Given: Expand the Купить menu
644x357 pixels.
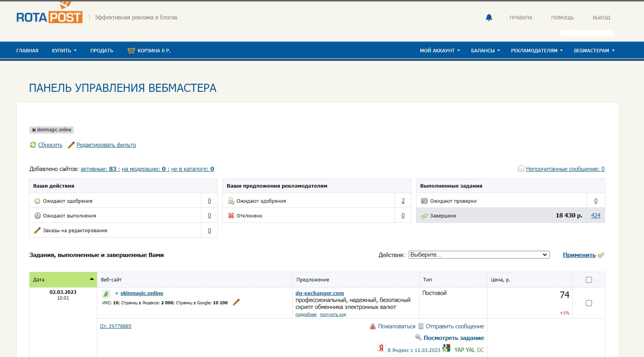Looking at the screenshot, I should click(64, 51).
